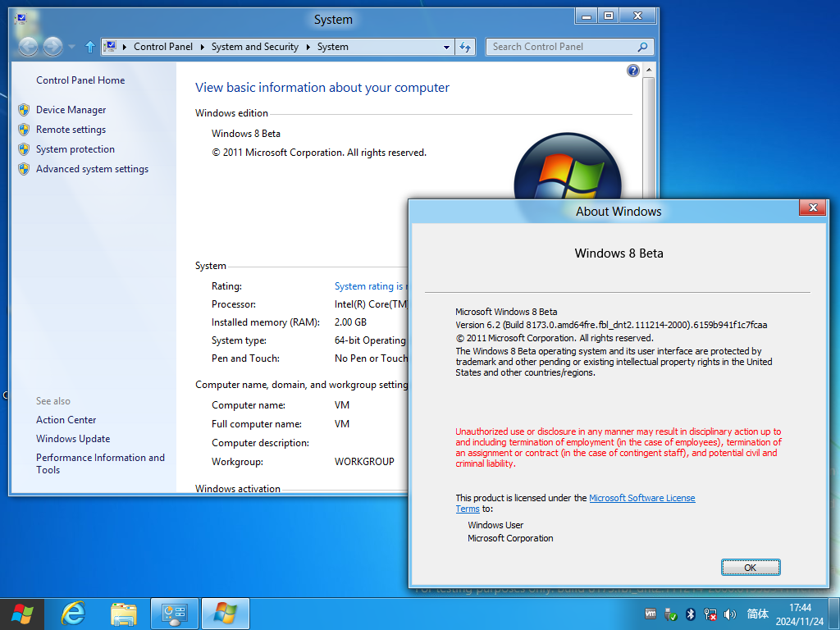Open Advanced system settings link
This screenshot has height=630, width=840.
pos(92,169)
